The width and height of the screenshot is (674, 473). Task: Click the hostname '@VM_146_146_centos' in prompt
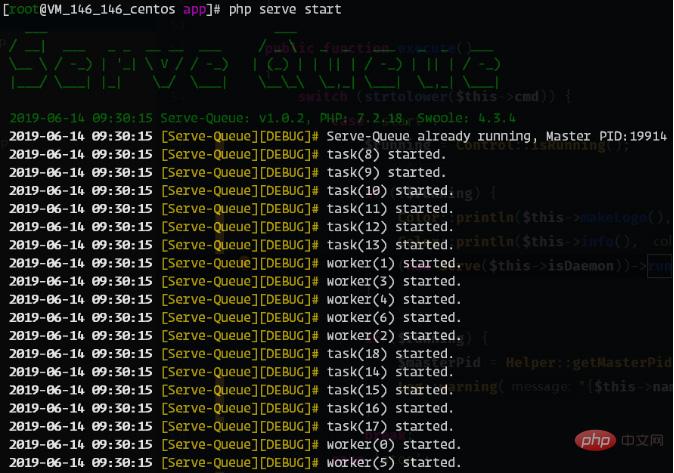click(107, 9)
